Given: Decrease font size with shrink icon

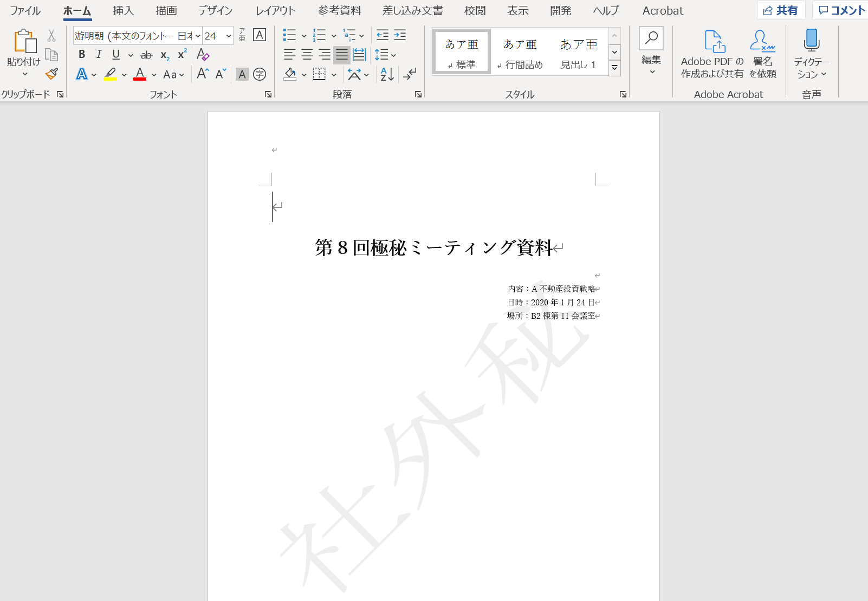Looking at the screenshot, I should (x=221, y=74).
